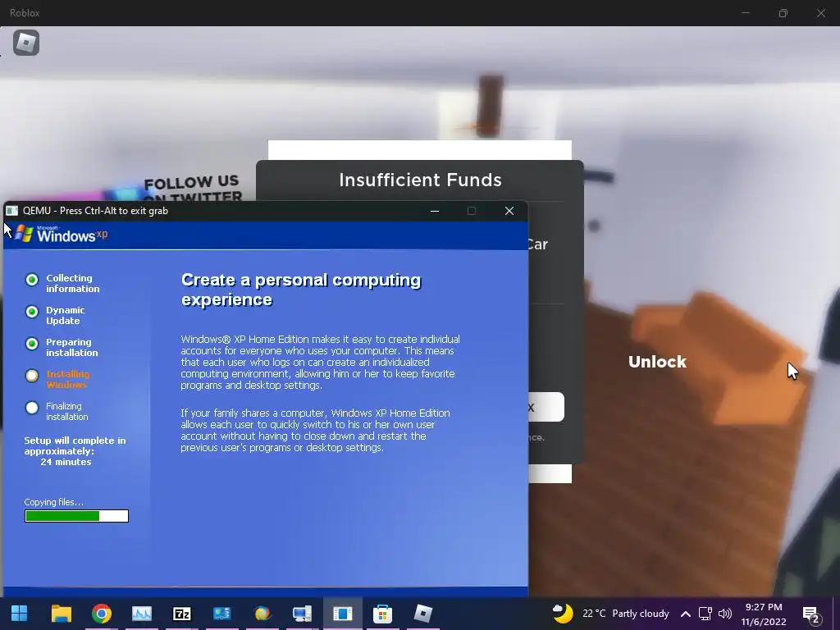Click the Dynamic Update step indicator
This screenshot has height=630, width=840.
click(x=32, y=312)
